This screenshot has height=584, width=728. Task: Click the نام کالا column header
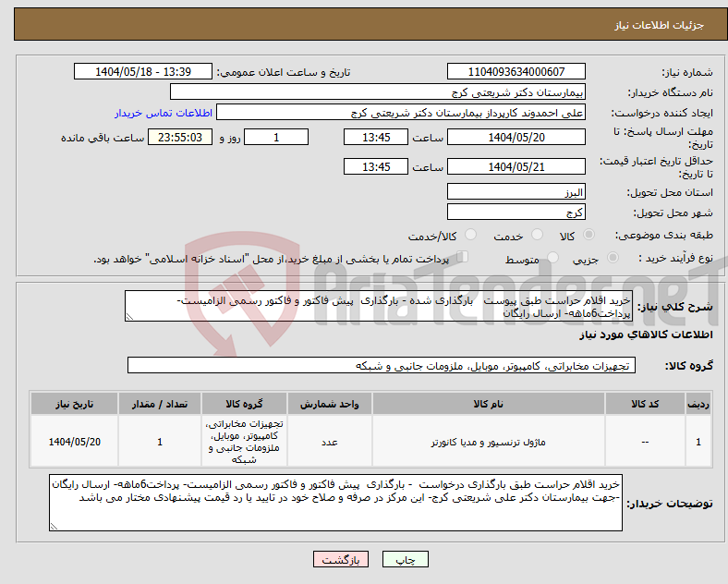(488, 404)
